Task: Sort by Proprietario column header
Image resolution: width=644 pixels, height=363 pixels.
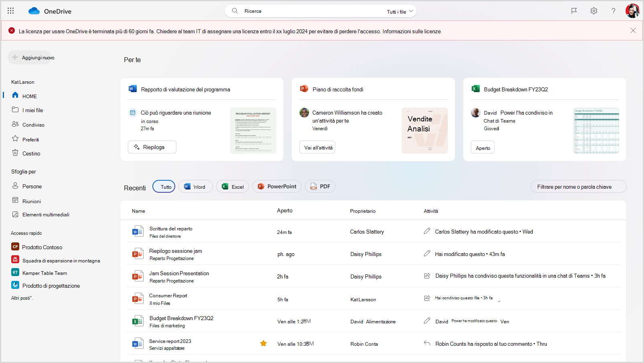Action: (363, 211)
